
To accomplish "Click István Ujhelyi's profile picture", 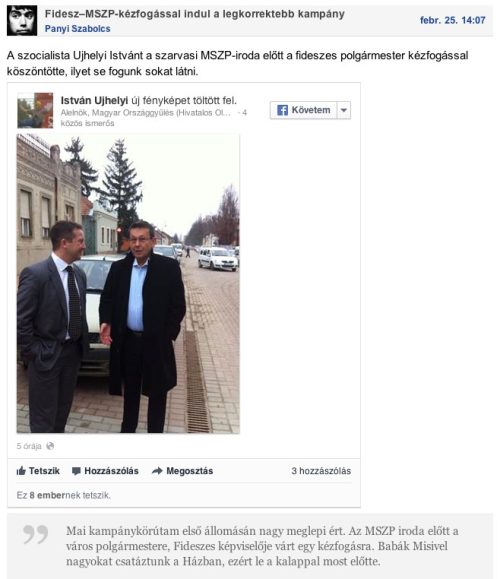I will (35, 110).
